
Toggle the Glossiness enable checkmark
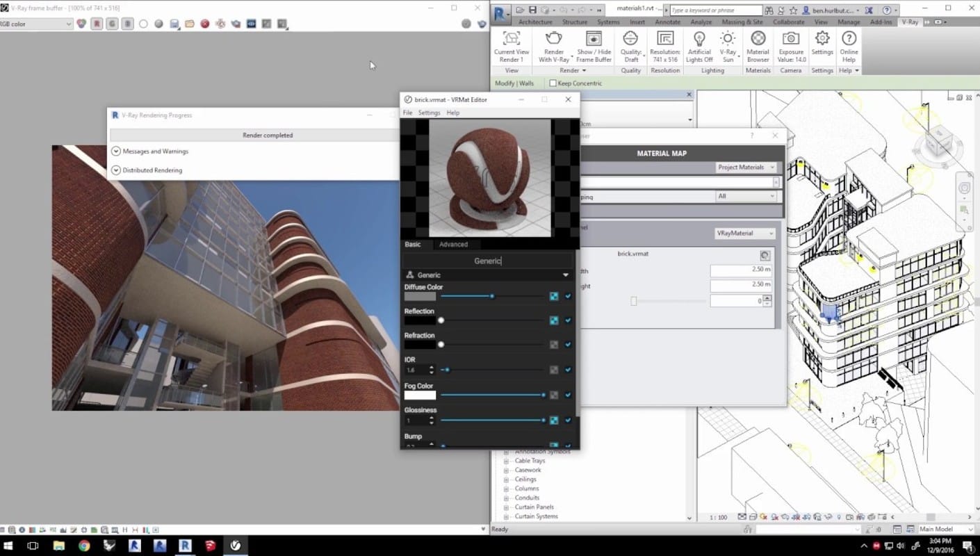click(568, 420)
